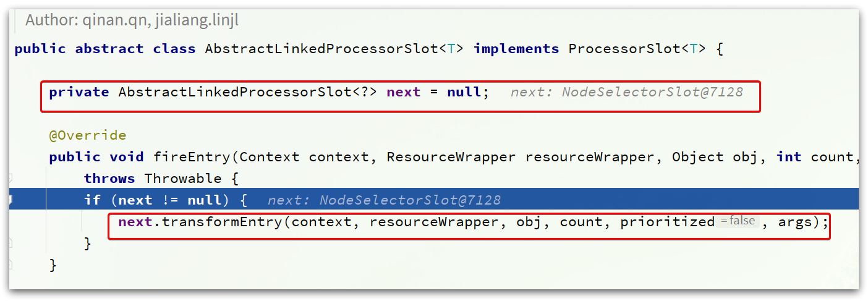Click the transformEntry method call

[x=221, y=222]
